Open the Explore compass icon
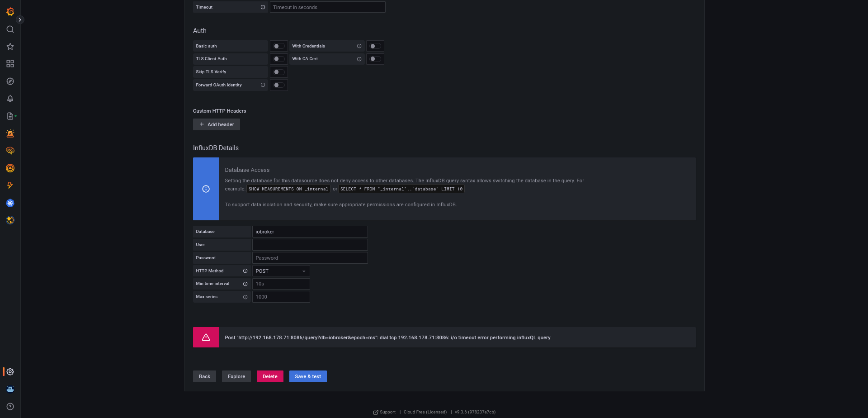 click(10, 81)
